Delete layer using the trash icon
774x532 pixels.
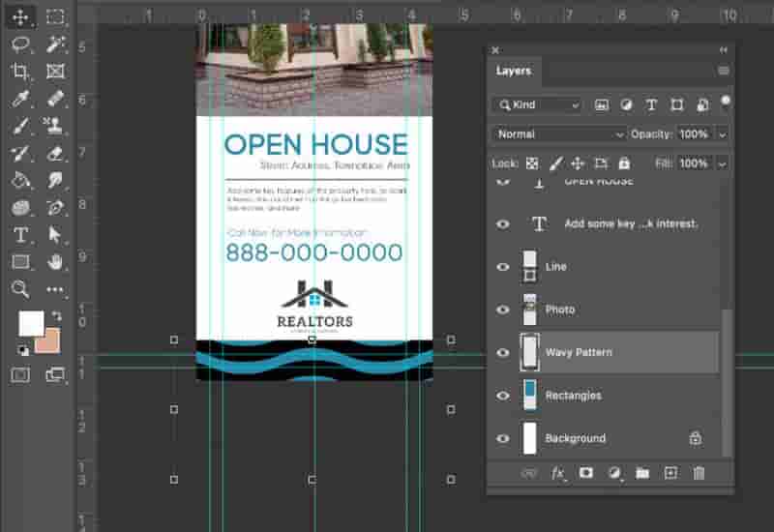point(699,473)
